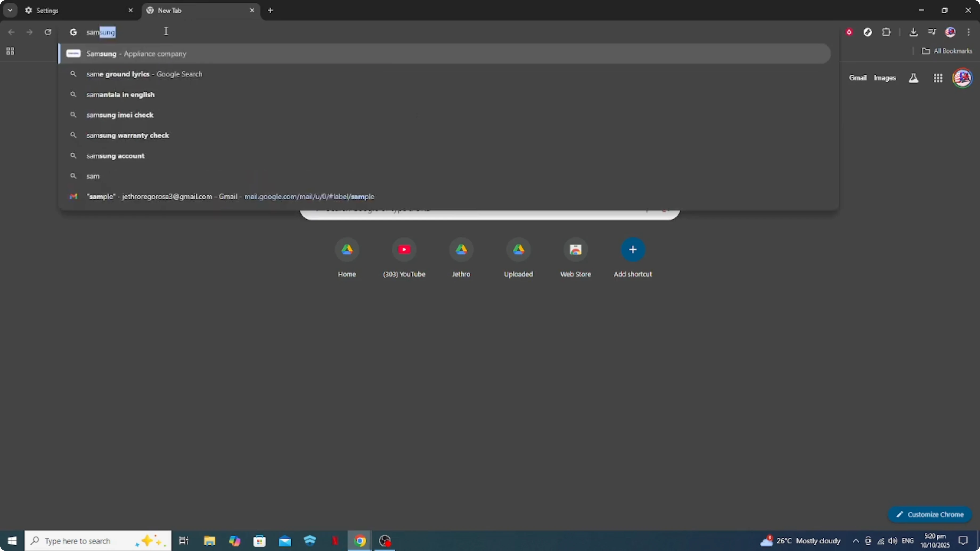Click inside the address bar text 'samsung'

coord(101,32)
